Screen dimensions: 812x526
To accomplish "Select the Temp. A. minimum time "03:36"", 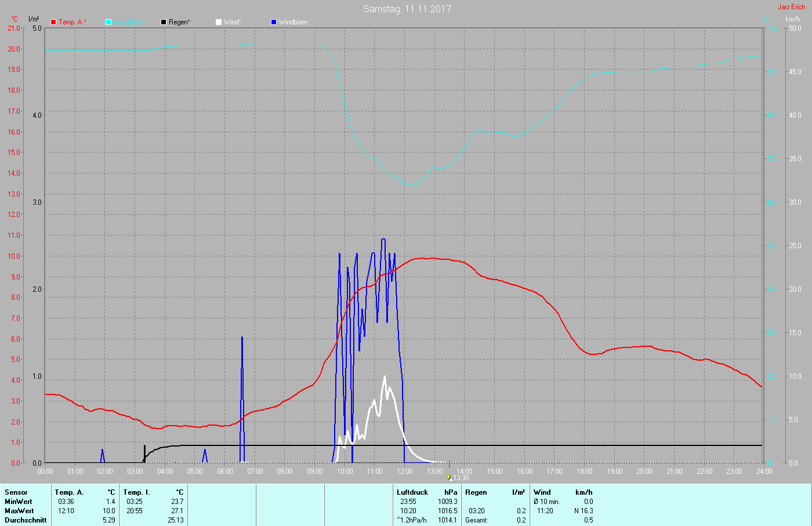I will click(66, 502).
